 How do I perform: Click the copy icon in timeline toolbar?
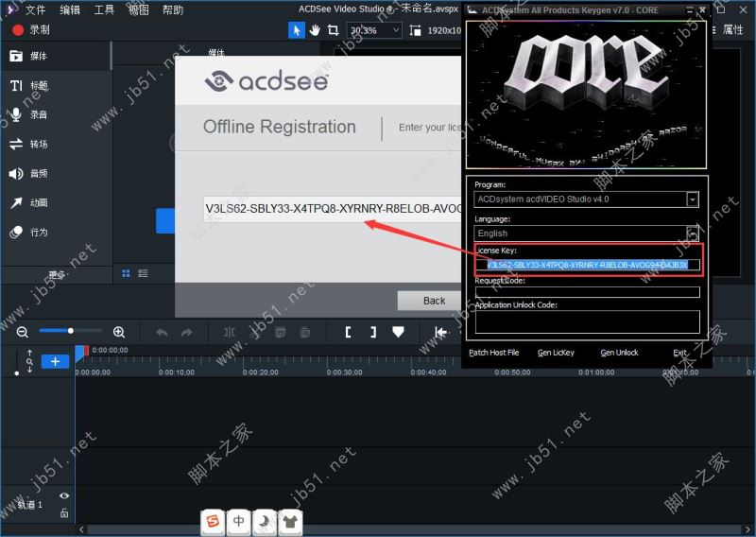(x=280, y=332)
